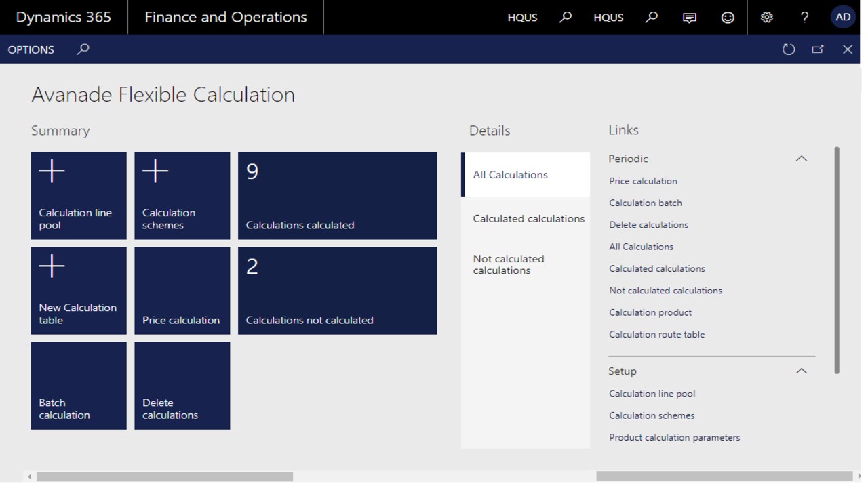Open page in new window icon

click(x=818, y=49)
